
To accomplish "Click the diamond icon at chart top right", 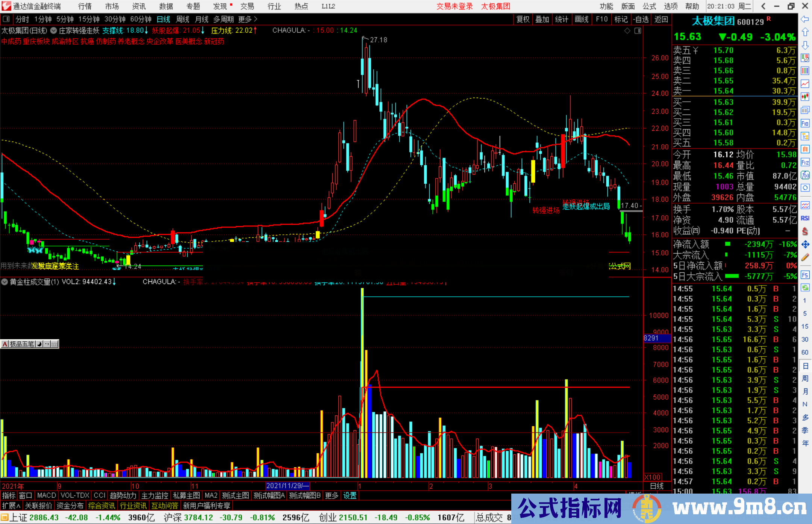I will click(x=627, y=31).
